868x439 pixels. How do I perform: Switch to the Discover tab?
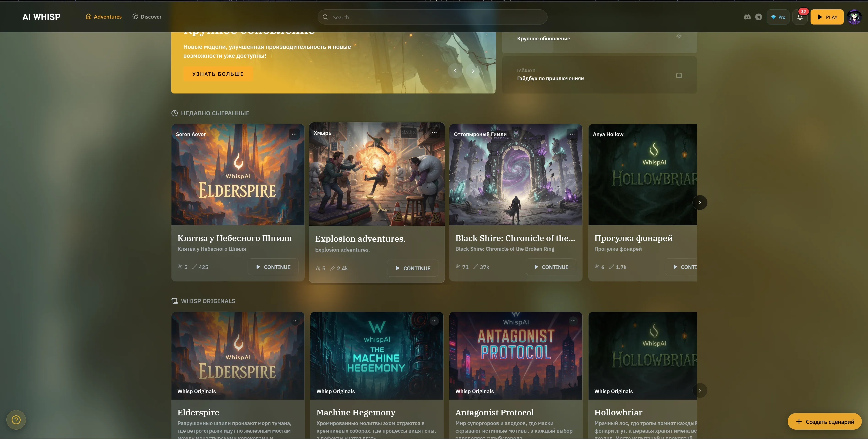147,16
